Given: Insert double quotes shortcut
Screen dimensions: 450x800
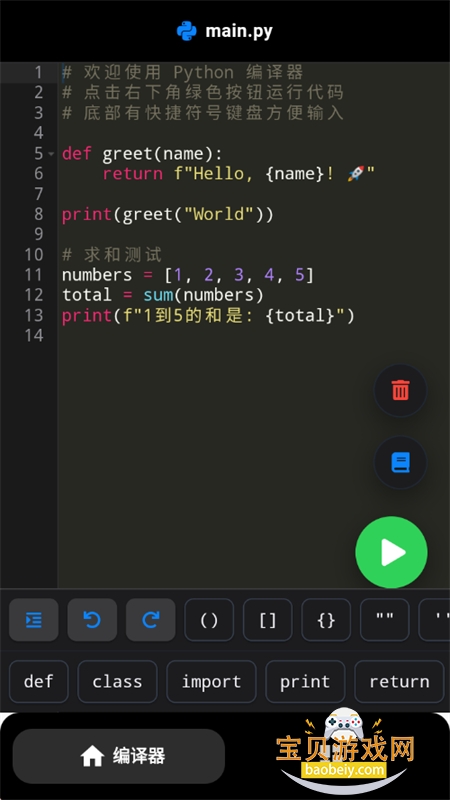Looking at the screenshot, I should pyautogui.click(x=385, y=620).
